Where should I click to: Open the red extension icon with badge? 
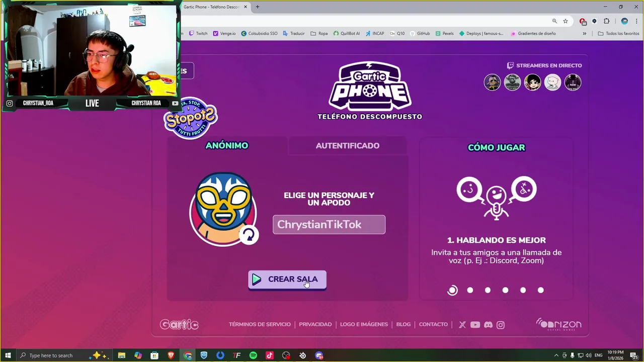click(583, 21)
